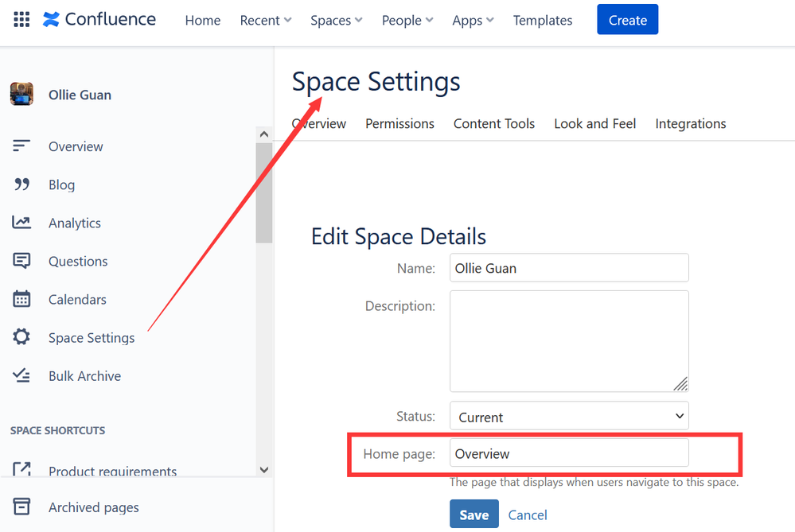The width and height of the screenshot is (795, 532).
Task: Click the Bulk Archive checklist icon
Action: (x=21, y=375)
